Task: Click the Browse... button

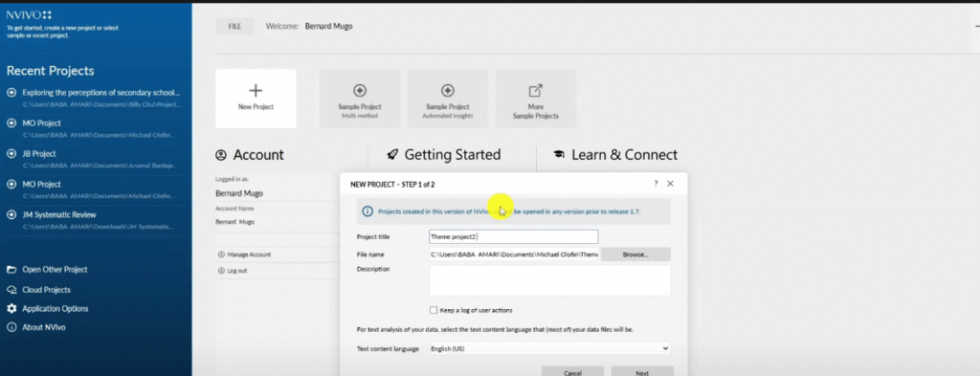Action: [x=635, y=254]
